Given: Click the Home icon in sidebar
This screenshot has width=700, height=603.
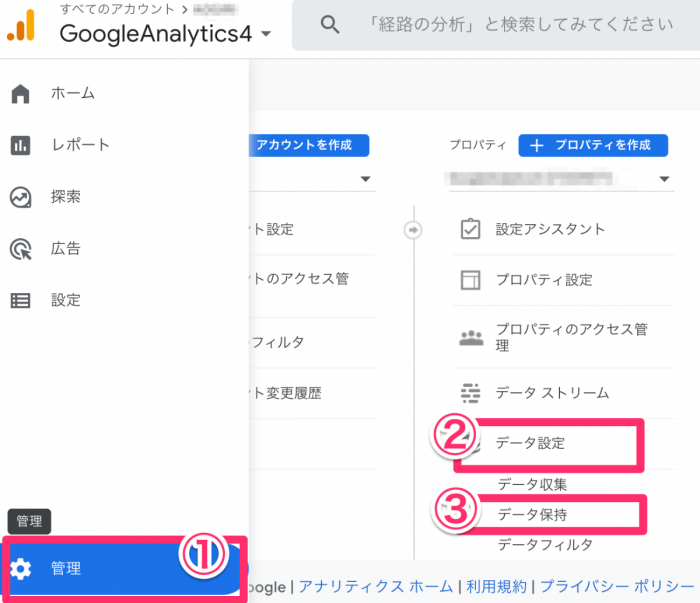Looking at the screenshot, I should pyautogui.click(x=20, y=94).
